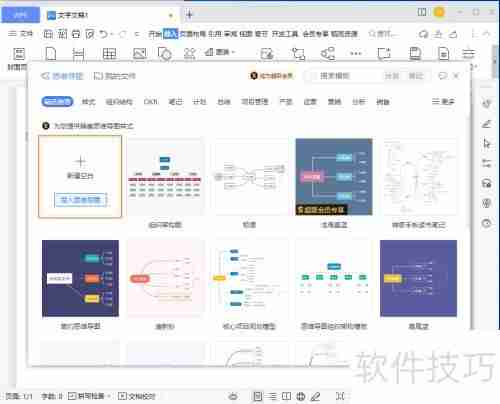Click the Home tab in title bar
The height and width of the screenshot is (404, 500).
[21, 15]
